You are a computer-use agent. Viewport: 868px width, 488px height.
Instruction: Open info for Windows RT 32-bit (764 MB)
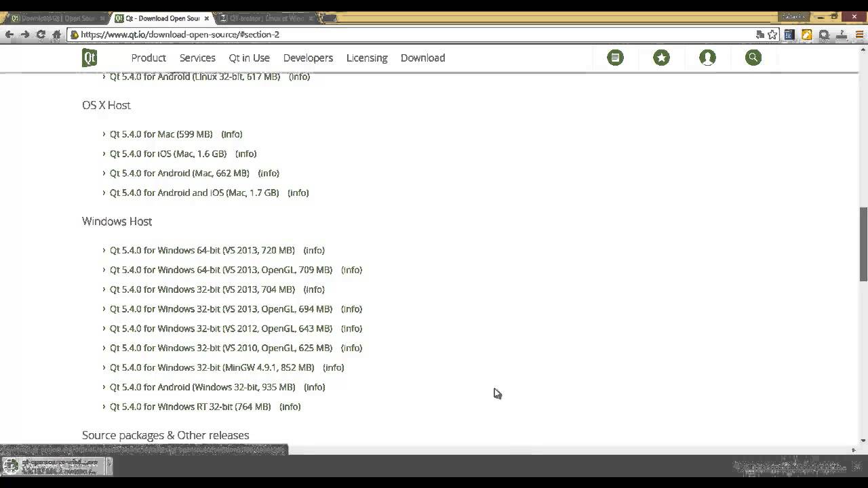click(290, 407)
